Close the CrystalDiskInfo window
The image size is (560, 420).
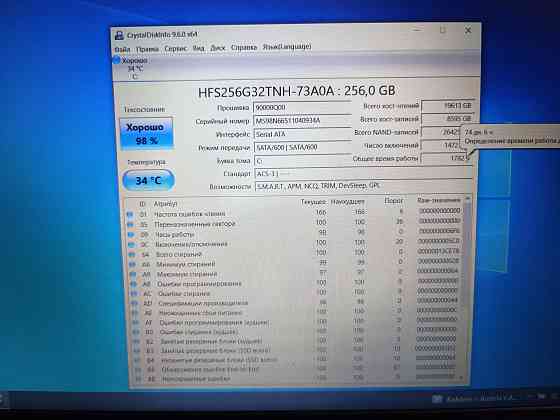pos(468,31)
